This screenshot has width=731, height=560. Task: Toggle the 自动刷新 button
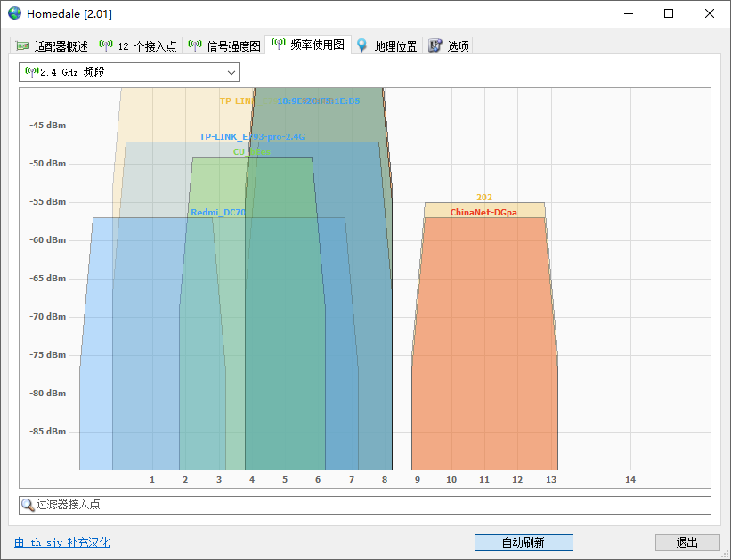click(523, 542)
